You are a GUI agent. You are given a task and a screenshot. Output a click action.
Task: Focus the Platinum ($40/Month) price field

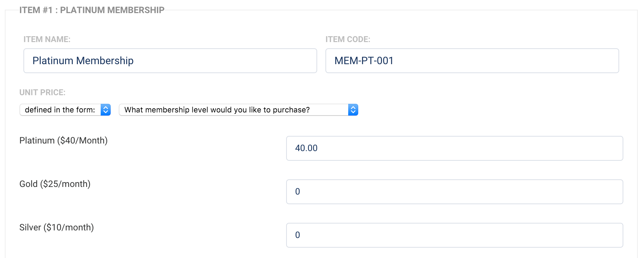click(454, 148)
